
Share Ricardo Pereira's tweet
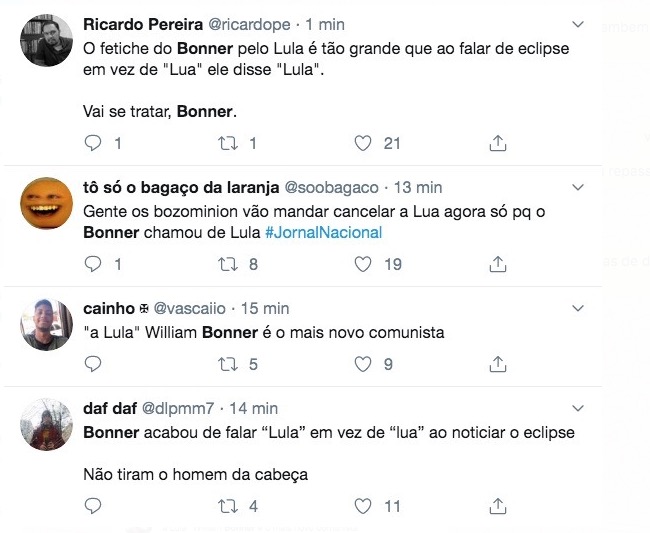point(497,144)
